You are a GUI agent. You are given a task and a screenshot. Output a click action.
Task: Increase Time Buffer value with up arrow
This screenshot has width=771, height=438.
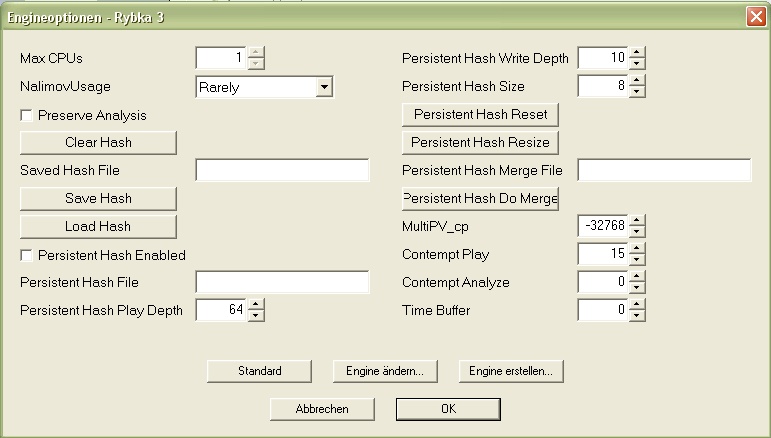point(637,304)
